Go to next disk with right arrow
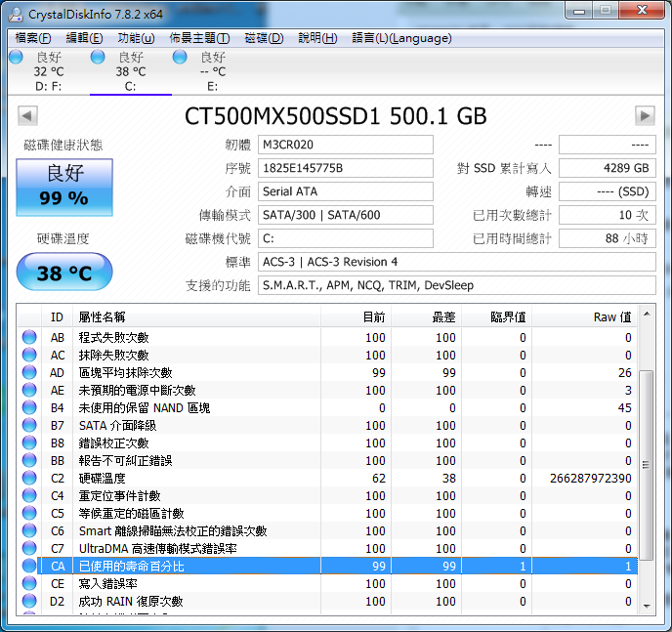672x632 pixels. click(x=645, y=115)
